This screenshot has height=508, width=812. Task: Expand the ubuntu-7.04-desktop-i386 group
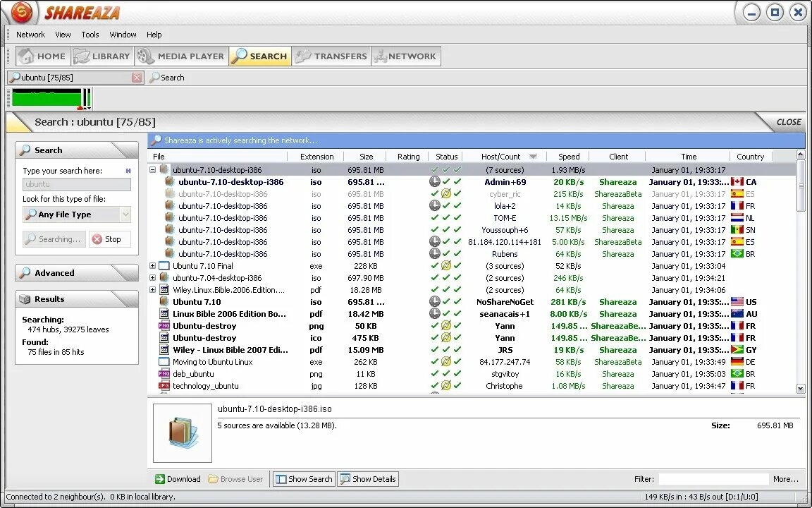click(x=152, y=278)
